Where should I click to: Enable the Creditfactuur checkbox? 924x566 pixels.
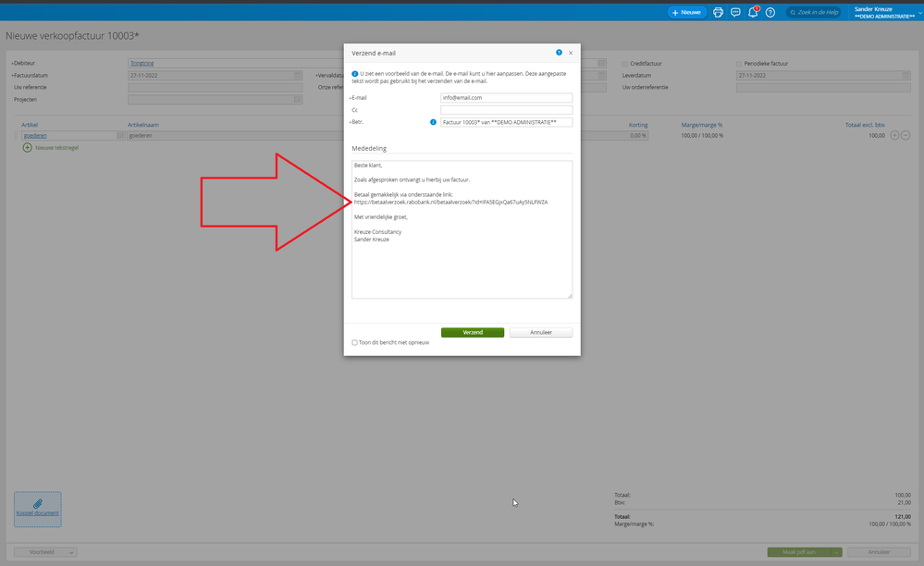[x=625, y=64]
